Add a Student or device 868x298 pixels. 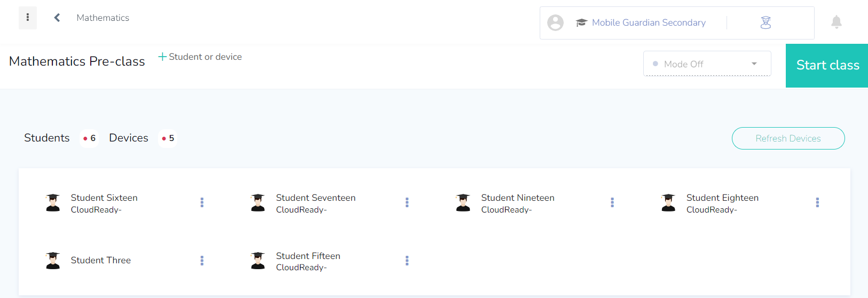(200, 57)
